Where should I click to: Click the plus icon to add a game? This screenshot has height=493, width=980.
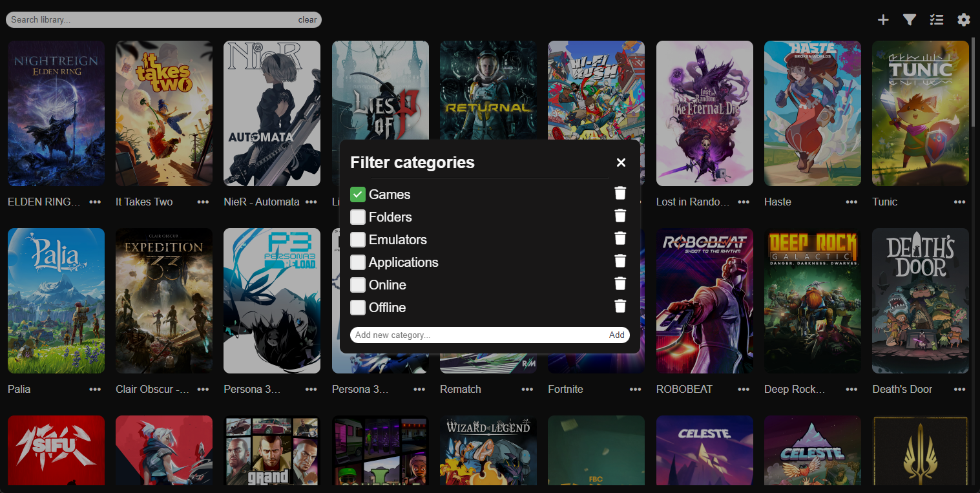[x=882, y=19]
